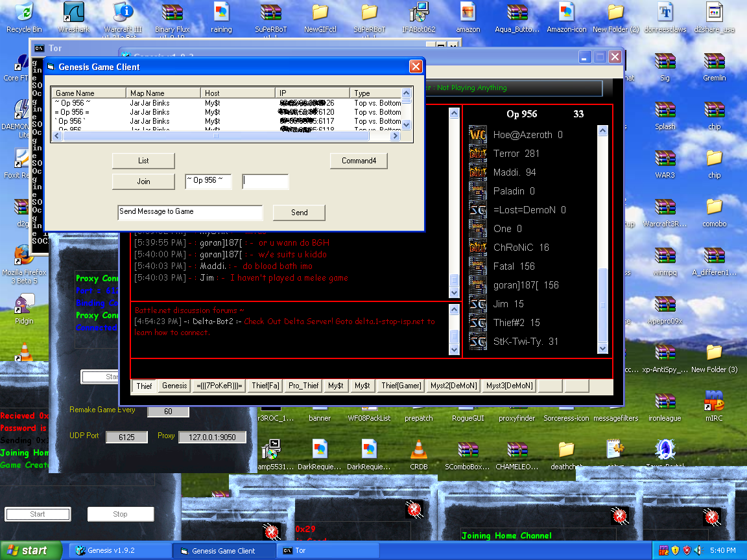The height and width of the screenshot is (560, 747).
Task: Open the Recycle Bin
Action: (24, 13)
